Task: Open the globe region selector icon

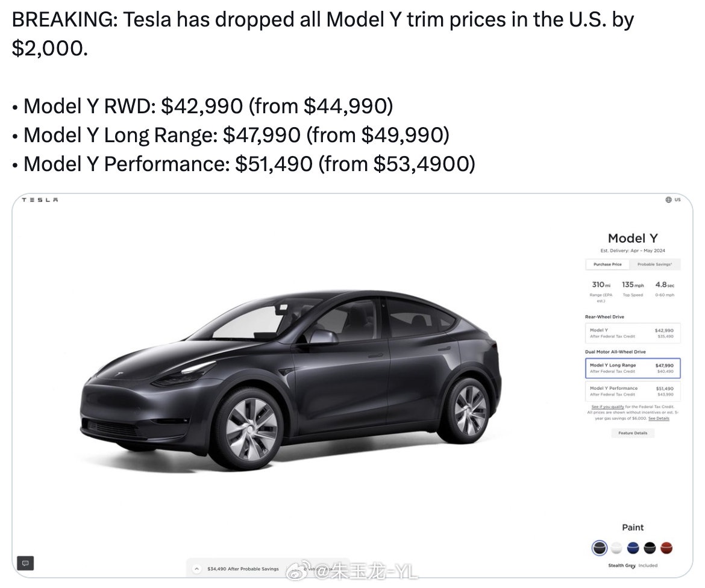Action: (668, 200)
